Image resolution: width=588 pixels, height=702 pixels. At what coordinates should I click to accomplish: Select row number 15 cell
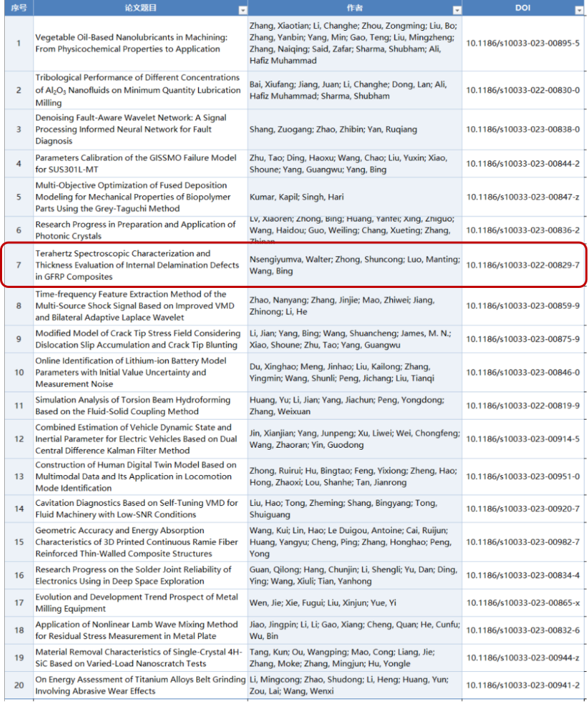pos(19,542)
